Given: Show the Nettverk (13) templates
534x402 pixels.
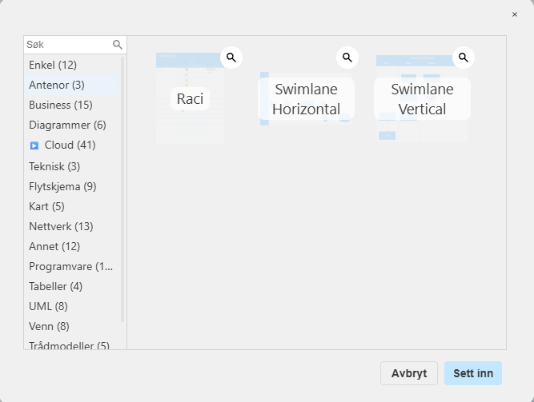Looking at the screenshot, I should 72,226.
